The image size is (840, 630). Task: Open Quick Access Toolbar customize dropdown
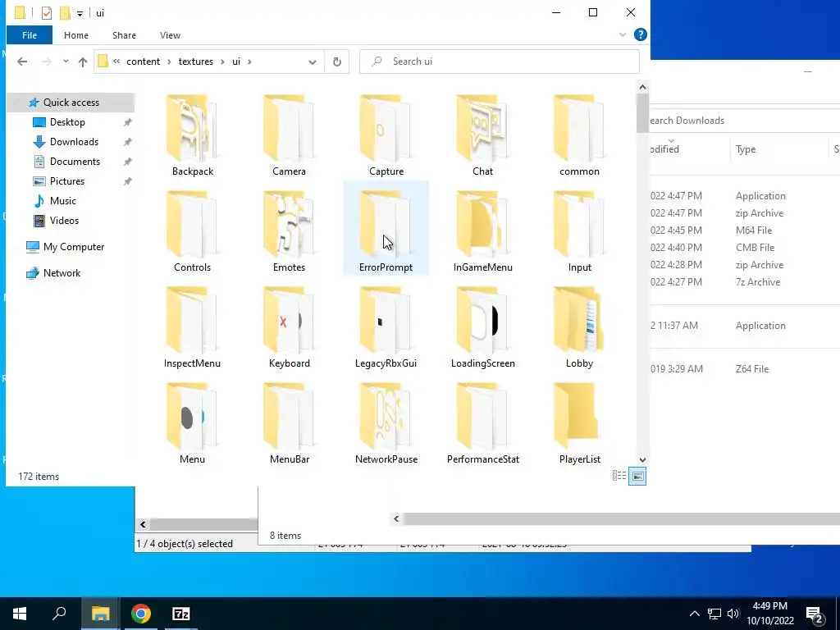coord(80,13)
